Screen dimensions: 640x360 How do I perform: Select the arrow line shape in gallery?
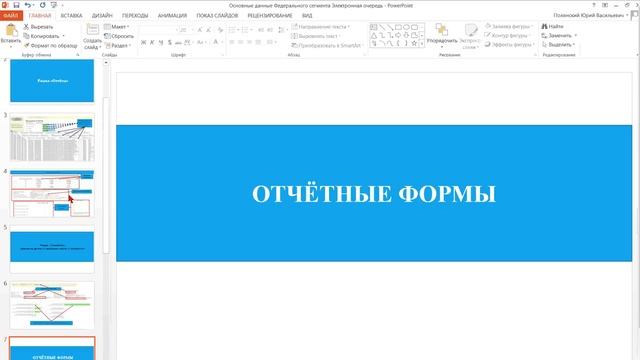coord(390,27)
